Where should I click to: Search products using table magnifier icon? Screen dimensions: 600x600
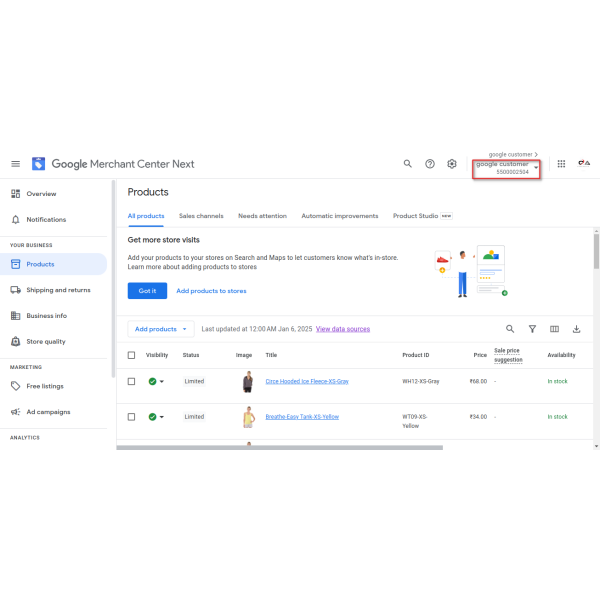coord(510,329)
